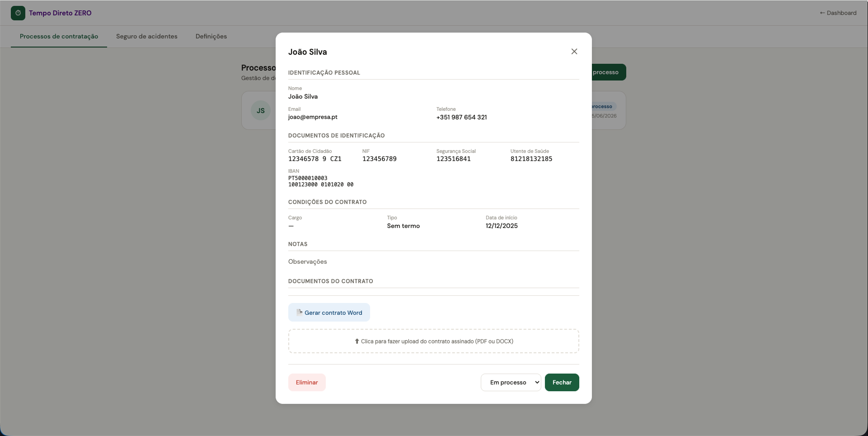Click the IBAN value PT5000010003
Screen dimensions: 868x436
321,181
